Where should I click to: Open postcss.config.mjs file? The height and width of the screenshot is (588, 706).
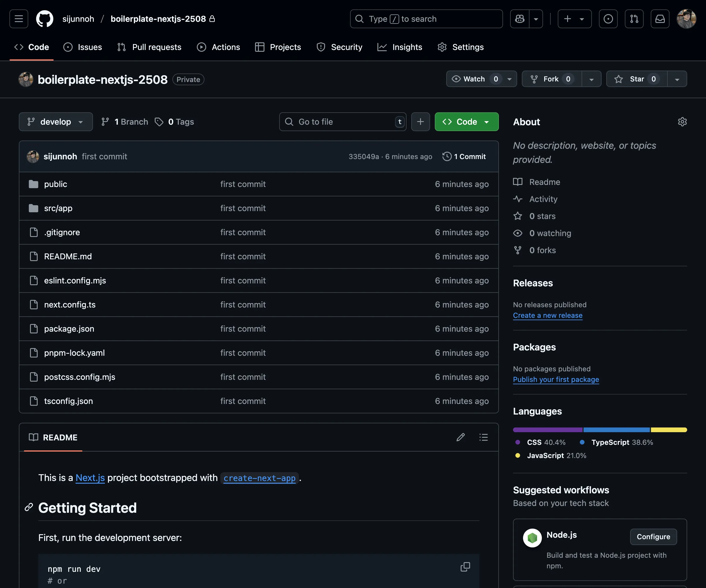[80, 377]
